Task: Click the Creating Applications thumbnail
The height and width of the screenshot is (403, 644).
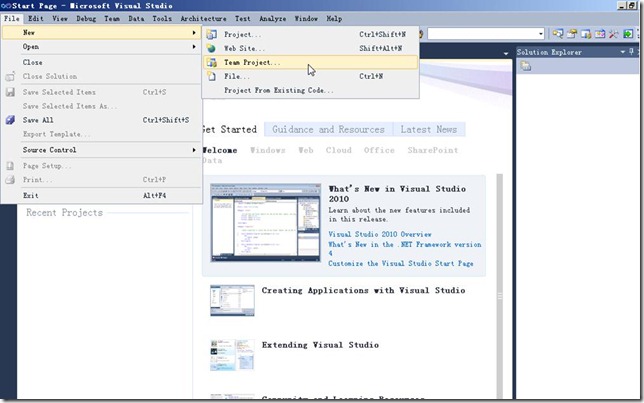Action: [x=232, y=300]
